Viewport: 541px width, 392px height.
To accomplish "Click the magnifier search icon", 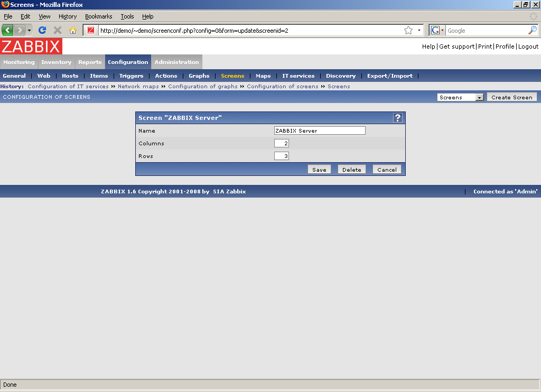I will [533, 30].
